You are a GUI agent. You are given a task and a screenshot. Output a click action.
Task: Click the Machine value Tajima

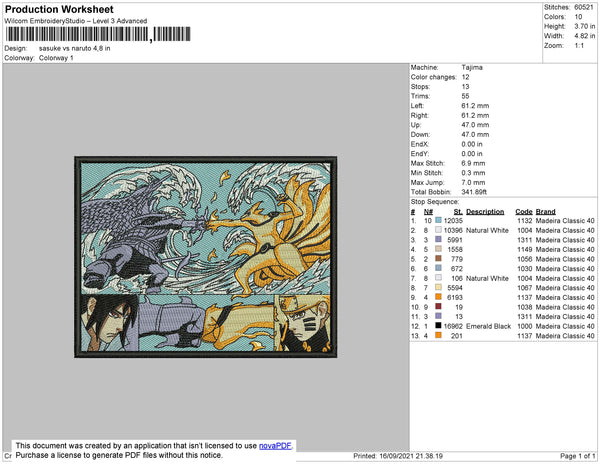click(x=472, y=67)
